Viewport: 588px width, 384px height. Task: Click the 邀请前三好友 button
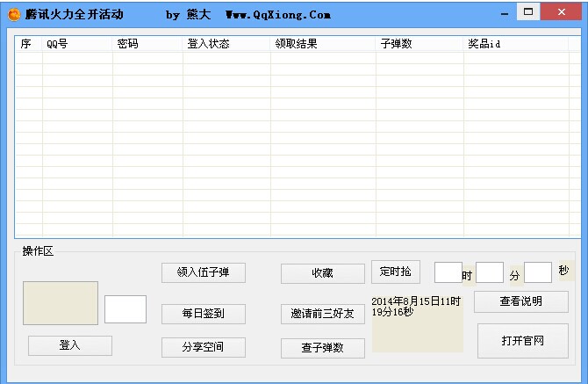coord(322,314)
